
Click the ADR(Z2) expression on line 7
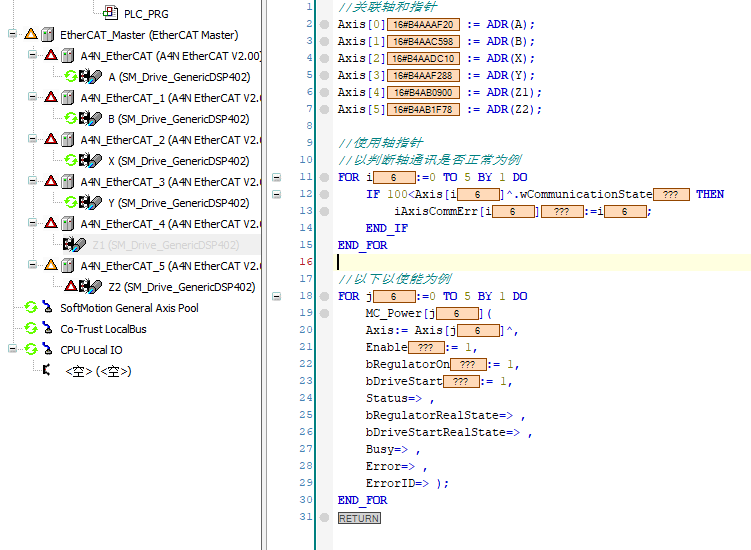(511, 109)
